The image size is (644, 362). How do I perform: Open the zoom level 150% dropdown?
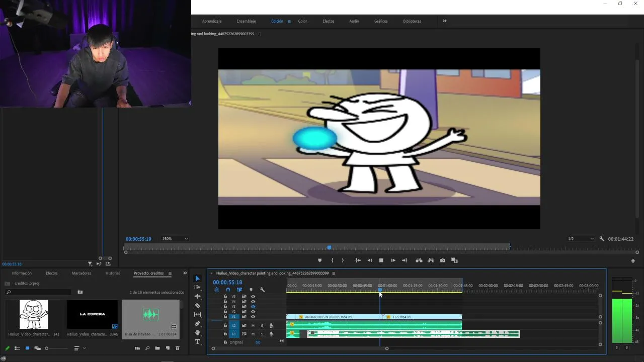pyautogui.click(x=175, y=239)
